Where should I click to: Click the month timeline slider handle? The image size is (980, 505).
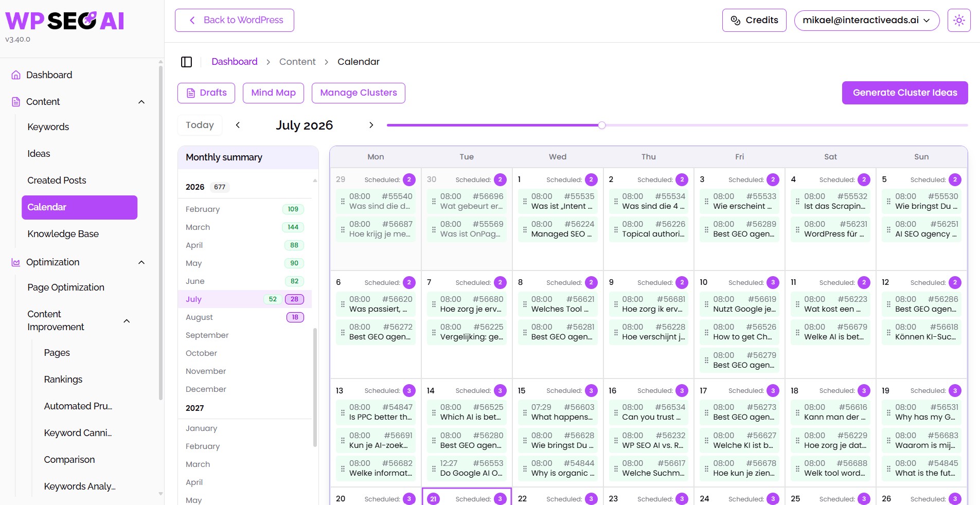602,125
